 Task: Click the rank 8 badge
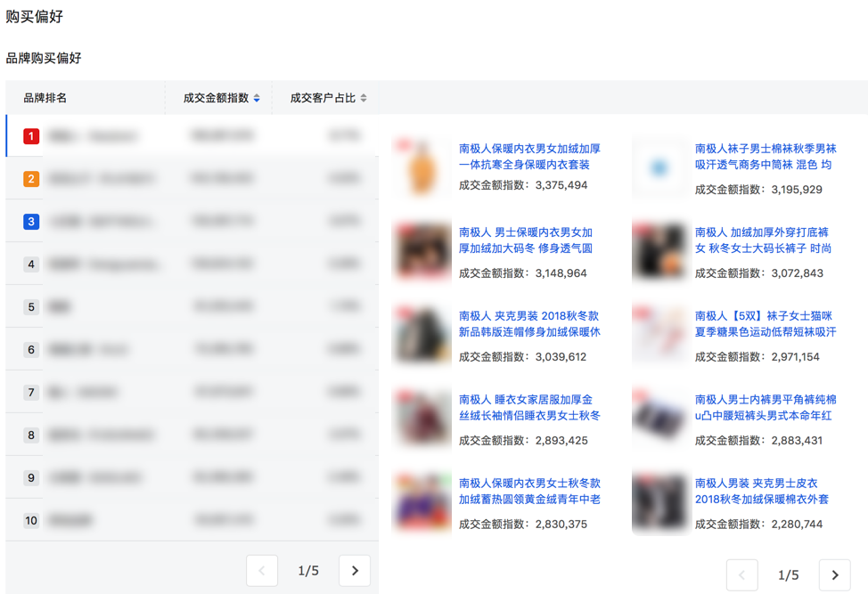tap(31, 435)
